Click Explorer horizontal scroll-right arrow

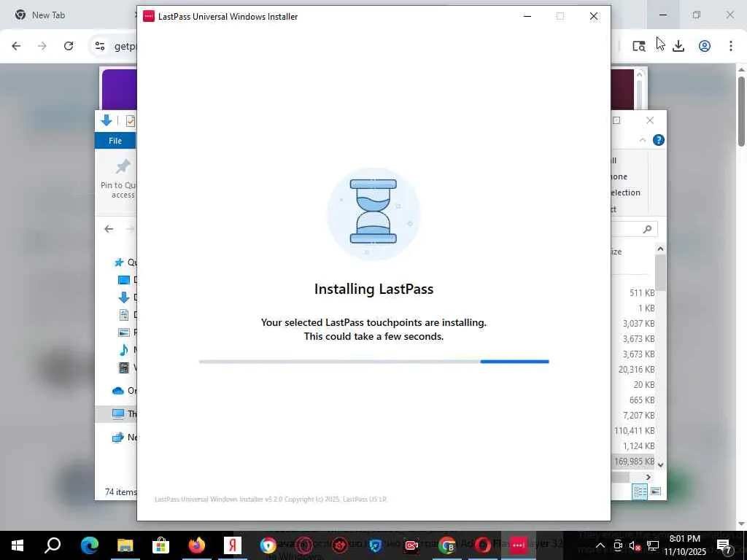648,477
